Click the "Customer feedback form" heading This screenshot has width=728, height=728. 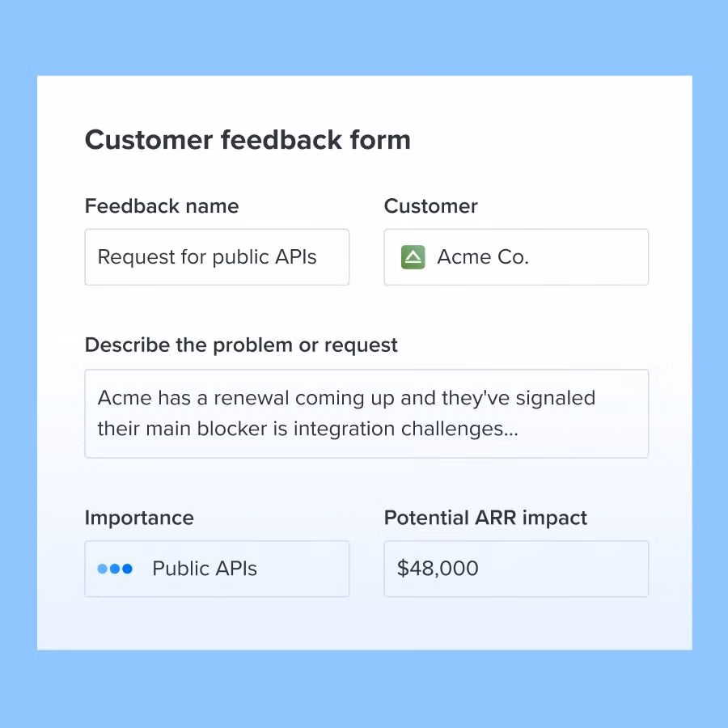click(248, 140)
